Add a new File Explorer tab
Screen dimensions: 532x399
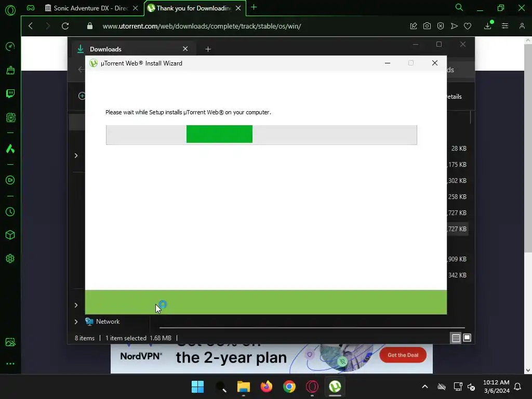point(208,49)
